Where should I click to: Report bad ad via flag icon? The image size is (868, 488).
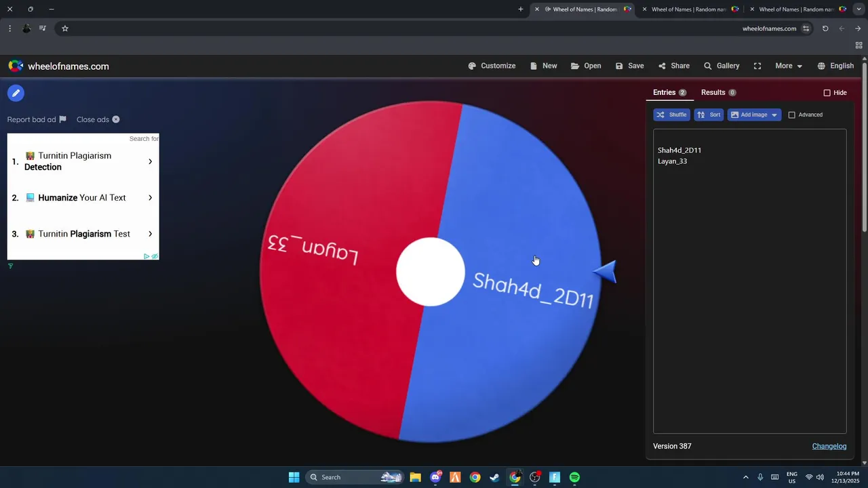tap(62, 119)
